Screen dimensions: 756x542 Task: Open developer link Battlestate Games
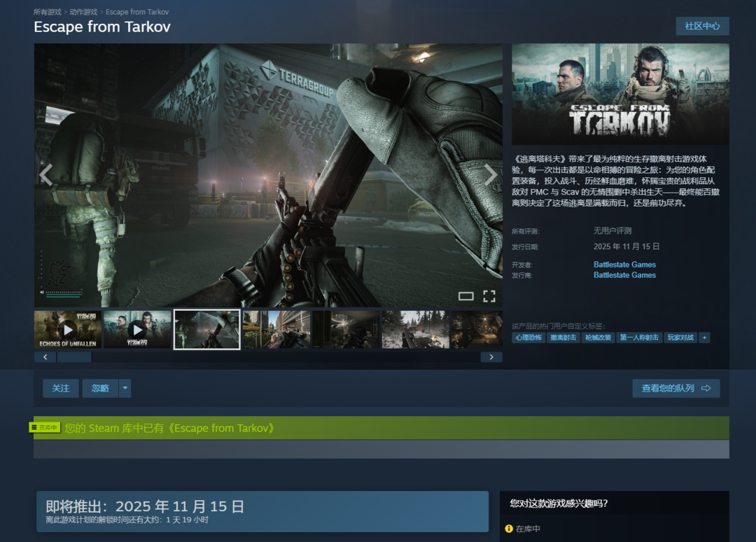tap(624, 265)
